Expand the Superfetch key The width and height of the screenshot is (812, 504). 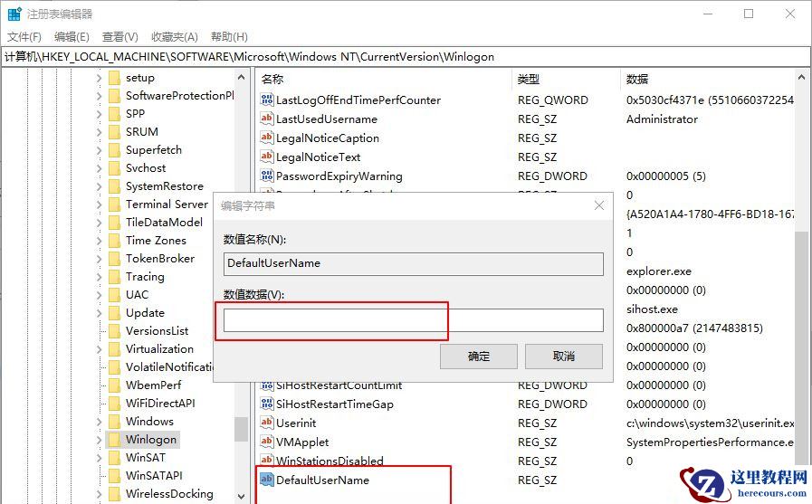(99, 150)
